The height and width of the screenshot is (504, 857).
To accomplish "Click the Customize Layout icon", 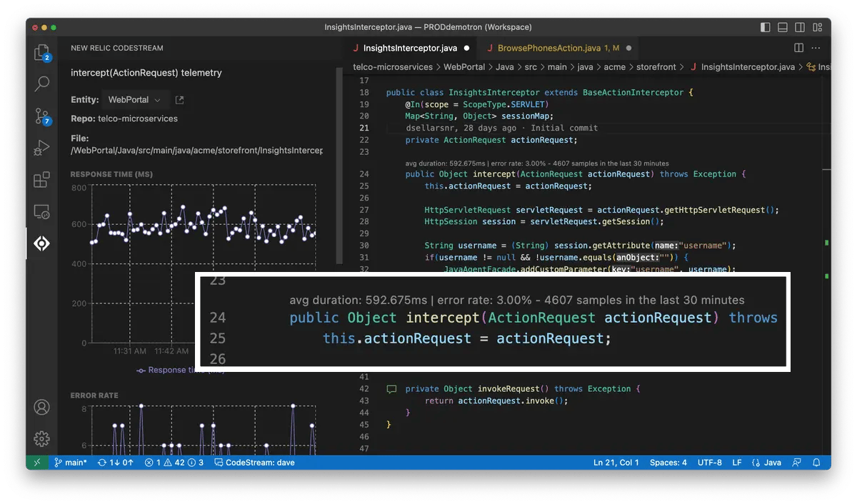I will (817, 27).
